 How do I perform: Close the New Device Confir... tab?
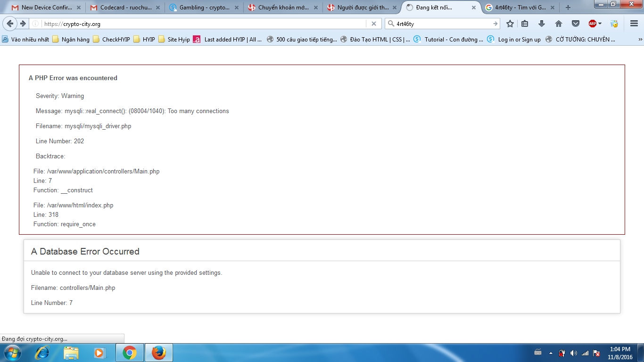[x=79, y=8]
